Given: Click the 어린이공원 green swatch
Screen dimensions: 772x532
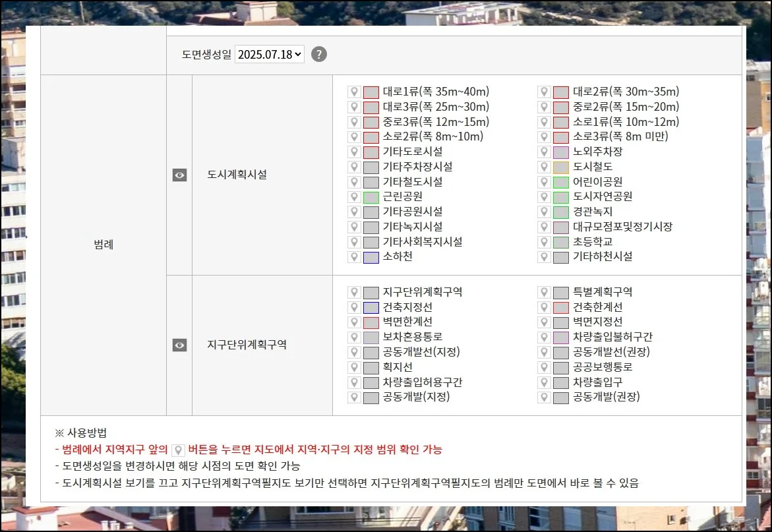Looking at the screenshot, I should [561, 183].
